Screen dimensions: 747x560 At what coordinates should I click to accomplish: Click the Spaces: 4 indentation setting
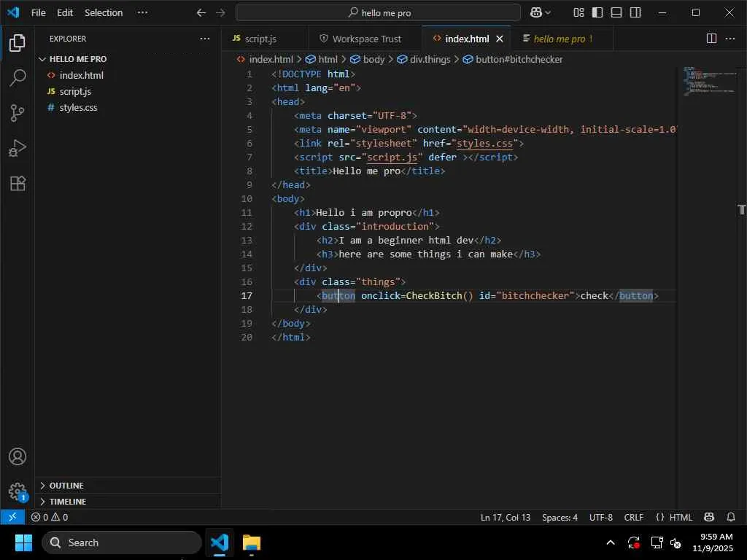560,517
